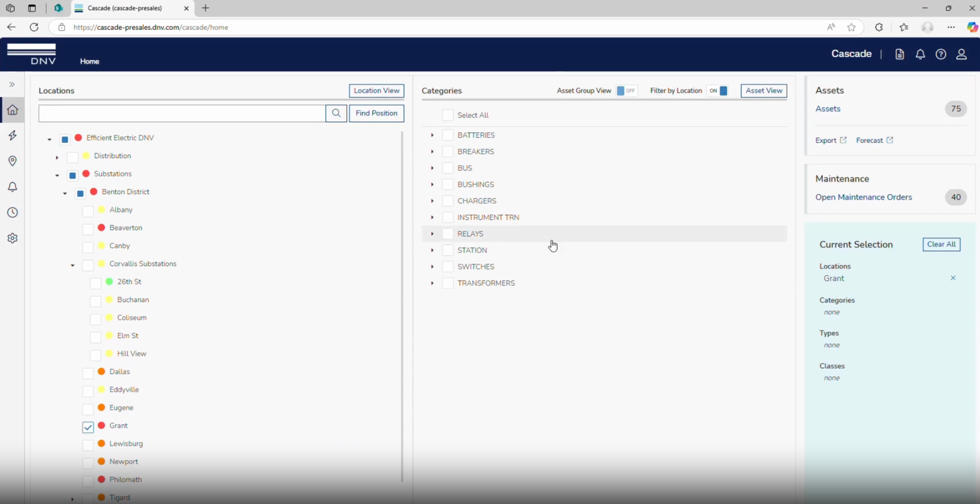Viewport: 980px width, 504px height.
Task: Click the magnifier search button in Locations
Action: [x=336, y=113]
